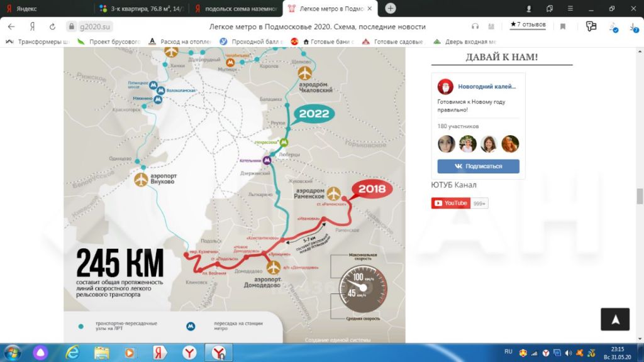
Task: Click the аэропорт Домодедово plane icon
Action: click(273, 268)
